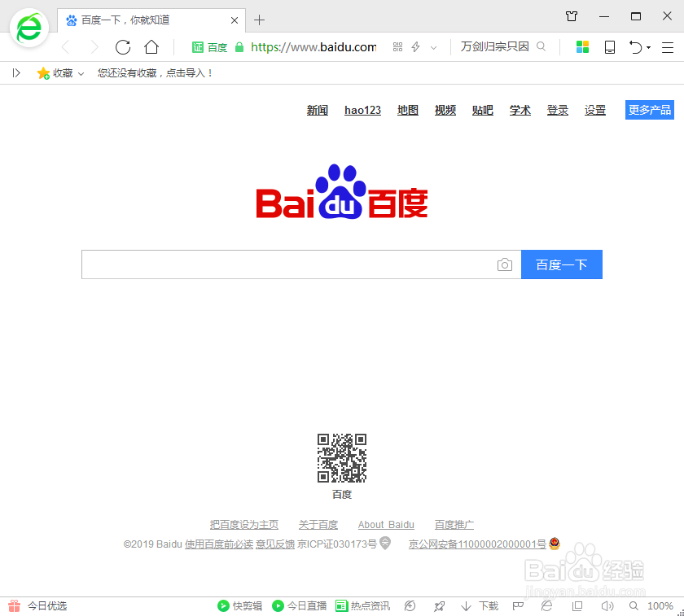Open the app market colorful squares icon
The height and width of the screenshot is (616, 684).
pyautogui.click(x=582, y=46)
